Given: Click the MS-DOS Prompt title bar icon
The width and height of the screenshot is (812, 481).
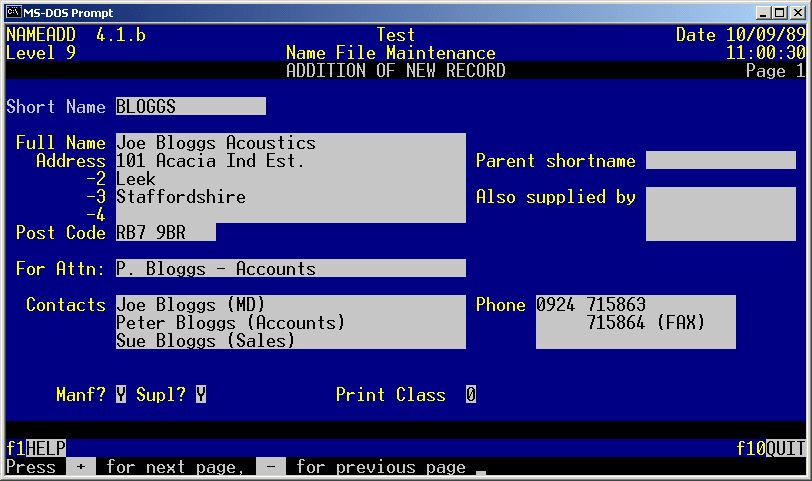Looking at the screenshot, I should 14,13.
